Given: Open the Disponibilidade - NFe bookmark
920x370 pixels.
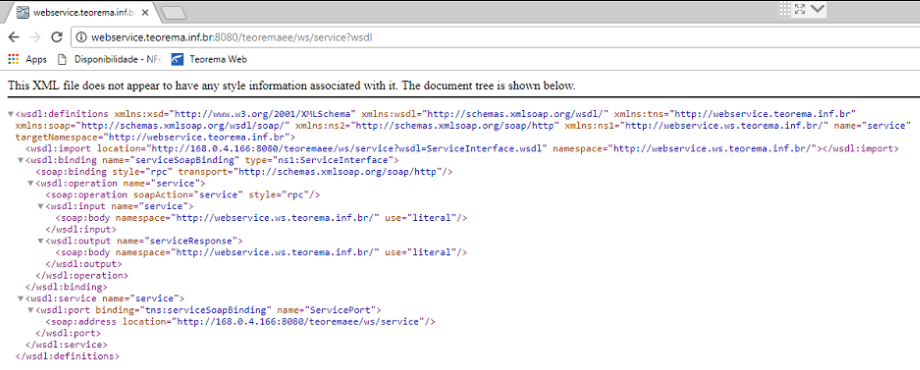Looking at the screenshot, I should click(109, 59).
